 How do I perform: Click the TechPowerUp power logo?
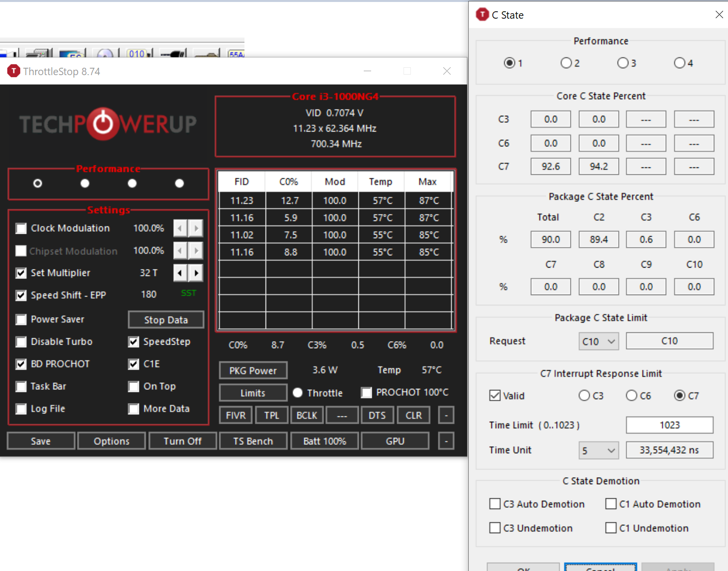[103, 124]
